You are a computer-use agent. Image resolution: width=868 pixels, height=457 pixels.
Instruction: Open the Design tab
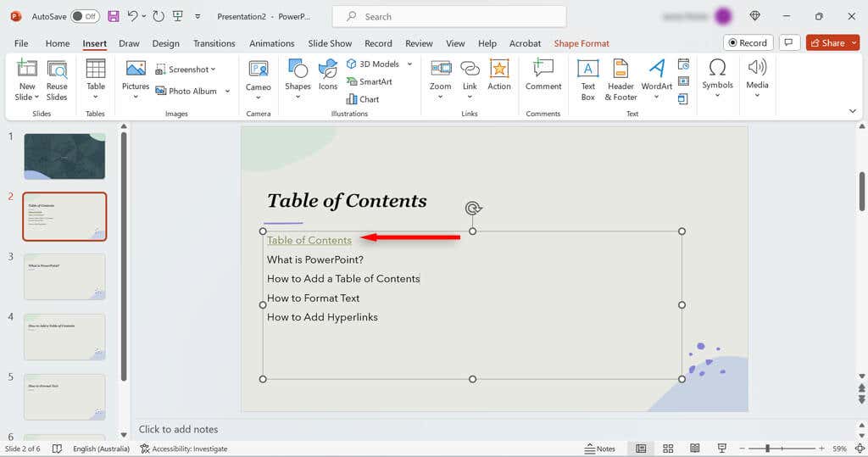[165, 43]
